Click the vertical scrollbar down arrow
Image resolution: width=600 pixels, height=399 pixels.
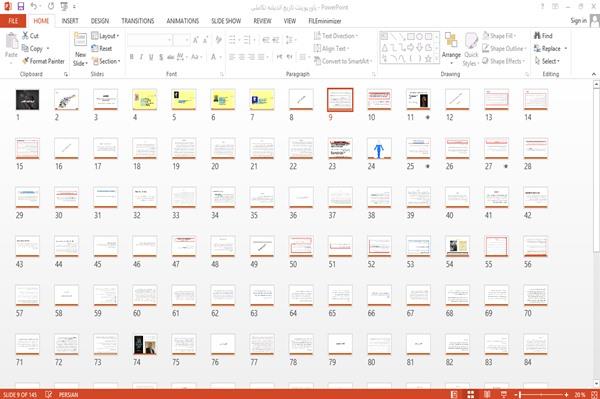point(596,383)
